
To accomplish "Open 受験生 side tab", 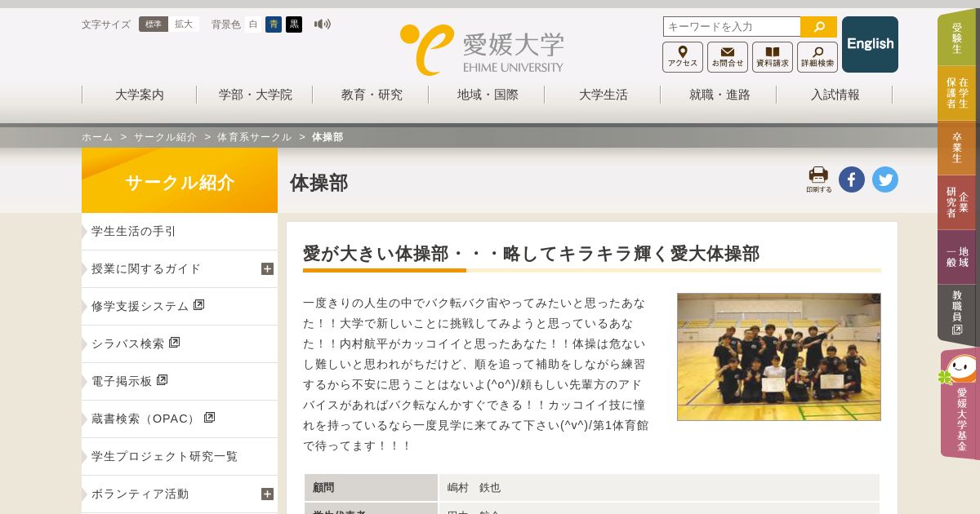I will [x=957, y=38].
